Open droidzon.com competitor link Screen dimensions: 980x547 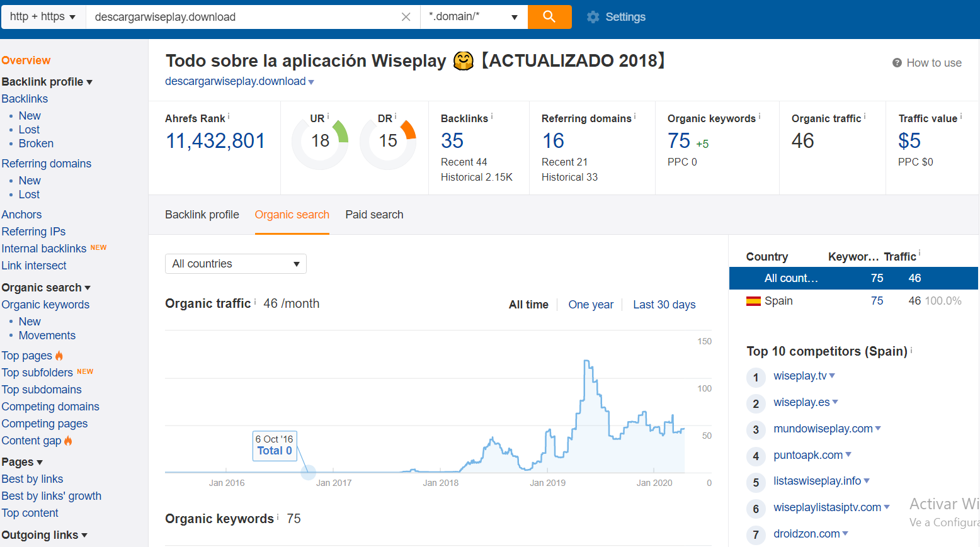807,534
